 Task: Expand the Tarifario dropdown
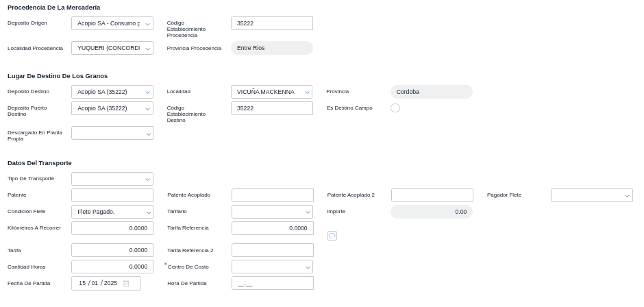tap(272, 212)
